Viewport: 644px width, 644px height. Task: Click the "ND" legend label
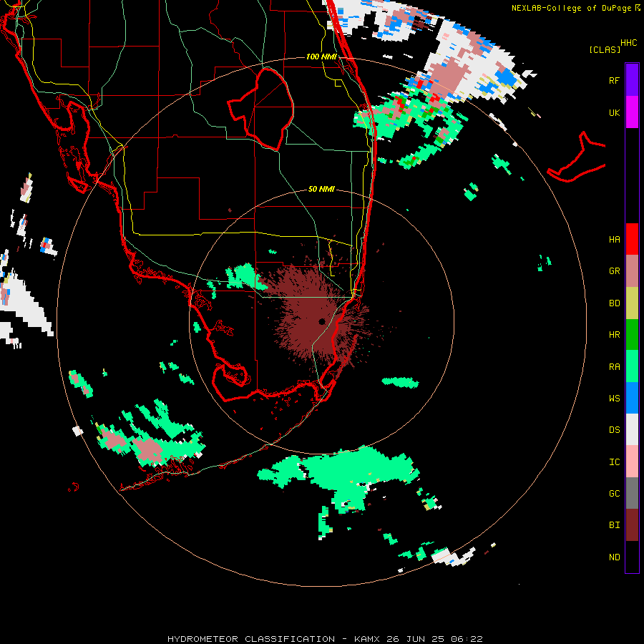click(x=614, y=557)
